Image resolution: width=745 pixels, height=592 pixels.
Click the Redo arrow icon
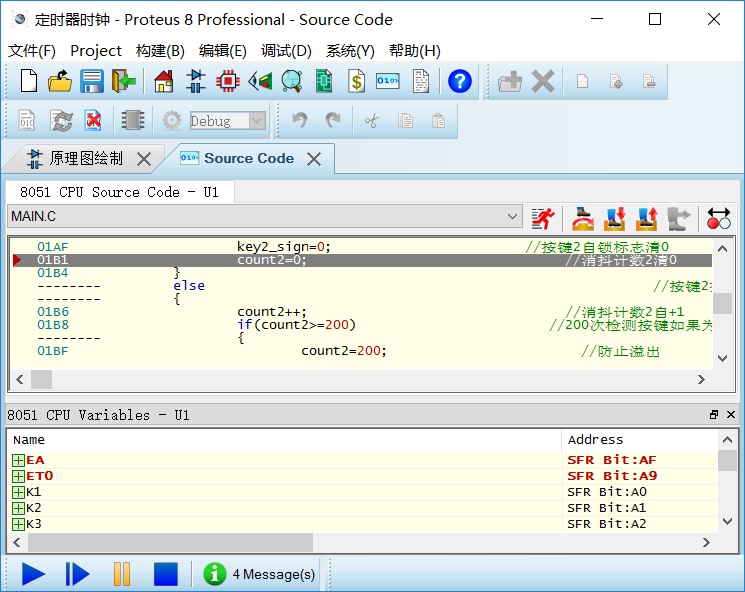(x=333, y=121)
